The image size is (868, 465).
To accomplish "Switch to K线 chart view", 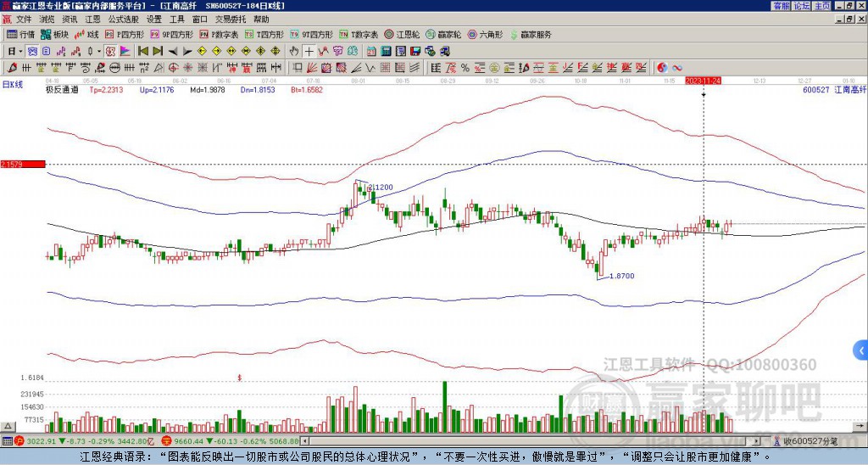I will point(87,34).
